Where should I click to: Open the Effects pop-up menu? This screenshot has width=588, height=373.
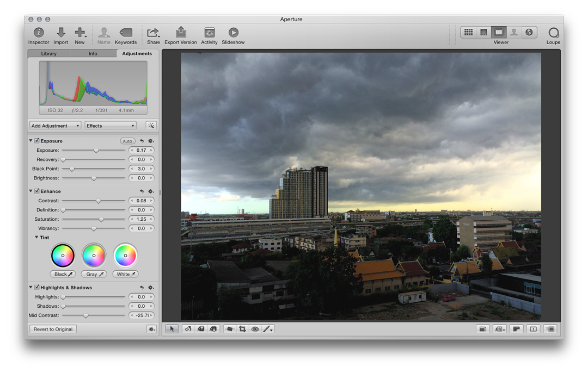tap(111, 126)
